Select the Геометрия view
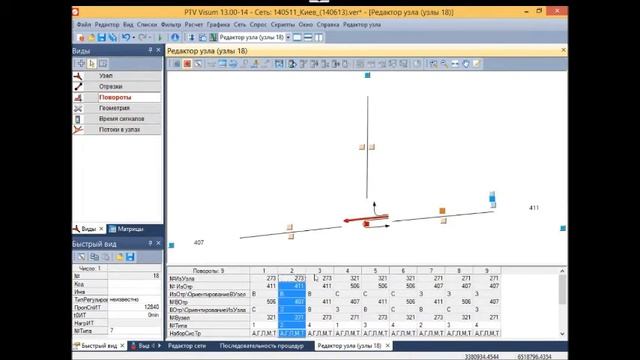 tap(117, 108)
